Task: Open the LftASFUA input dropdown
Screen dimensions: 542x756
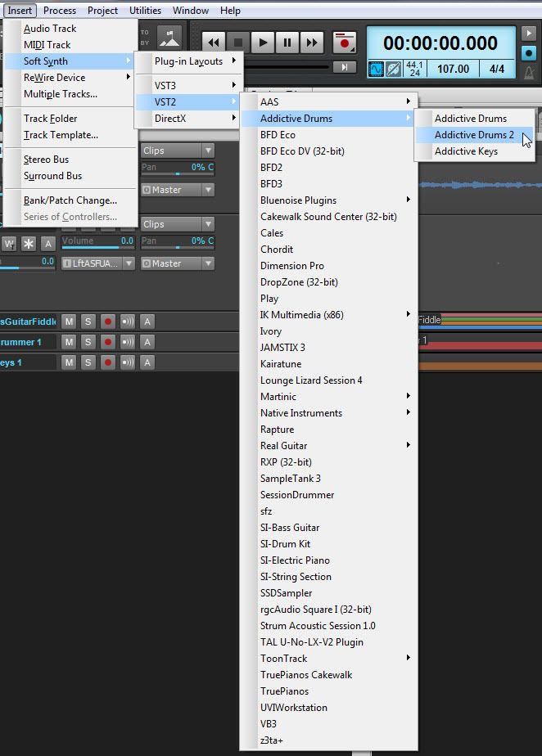Action: tap(97, 263)
